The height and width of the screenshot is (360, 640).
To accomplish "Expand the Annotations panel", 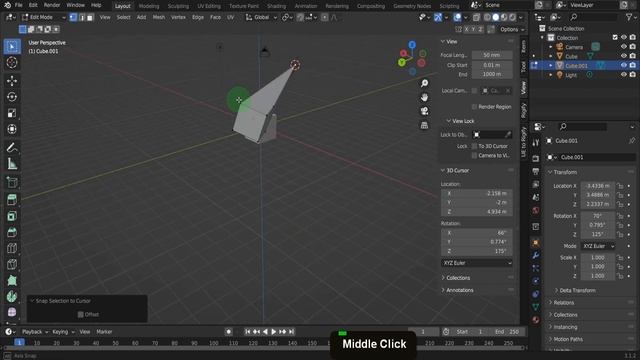I will pyautogui.click(x=459, y=290).
